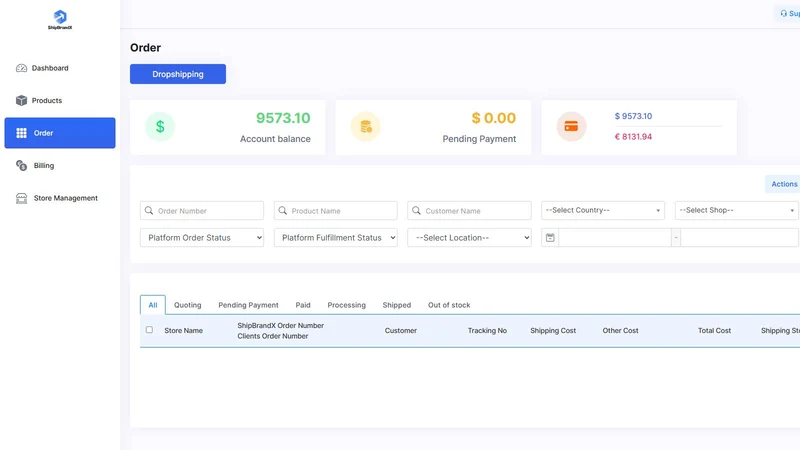The width and height of the screenshot is (800, 450).
Task: Open Products in the sidebar
Action: (x=46, y=101)
